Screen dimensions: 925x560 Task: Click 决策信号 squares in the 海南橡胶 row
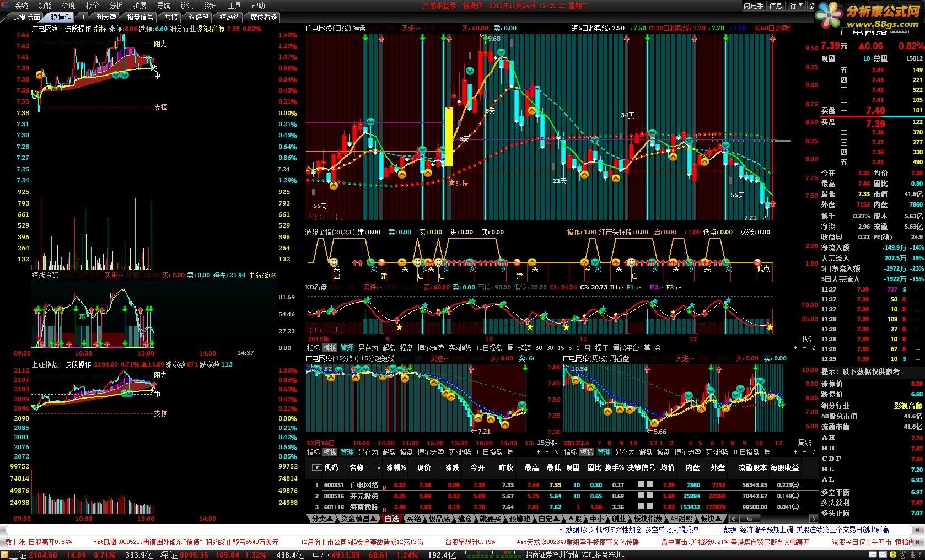pos(645,507)
